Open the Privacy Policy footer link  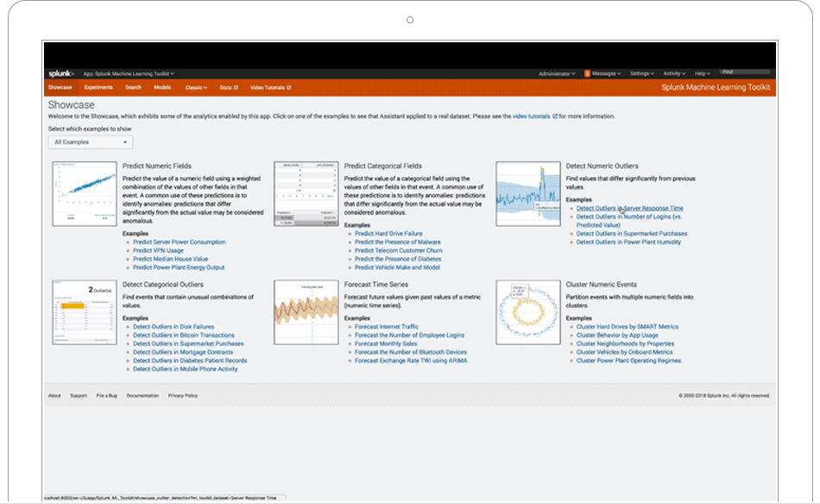[x=183, y=396]
